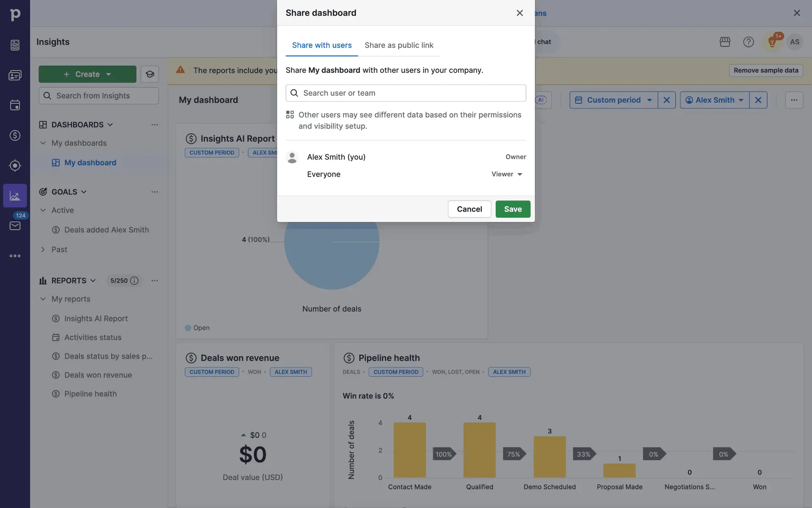The image size is (812, 508).
Task: Click the reports limit info icon
Action: pos(134,281)
